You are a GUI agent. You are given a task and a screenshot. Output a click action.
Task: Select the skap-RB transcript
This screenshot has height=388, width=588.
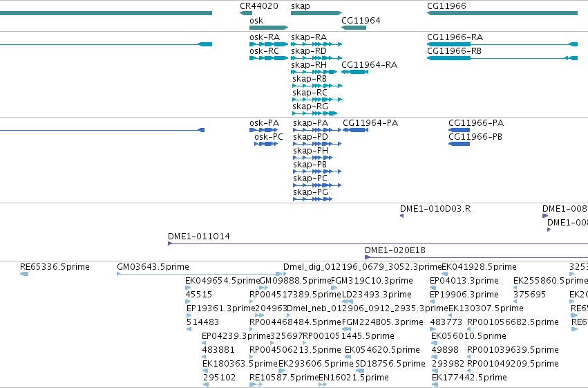pos(317,86)
